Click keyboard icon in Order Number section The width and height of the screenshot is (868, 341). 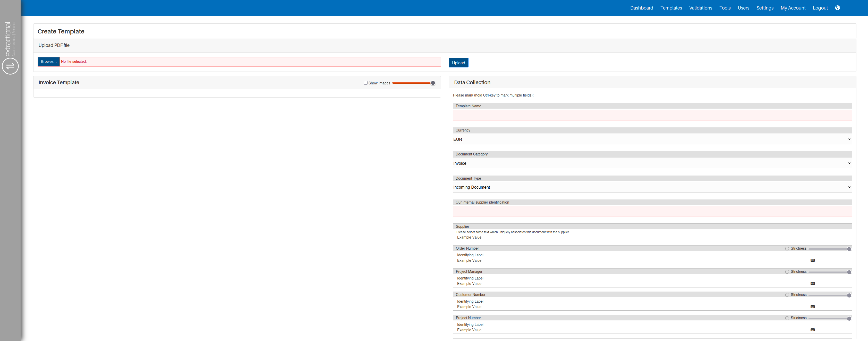click(812, 260)
